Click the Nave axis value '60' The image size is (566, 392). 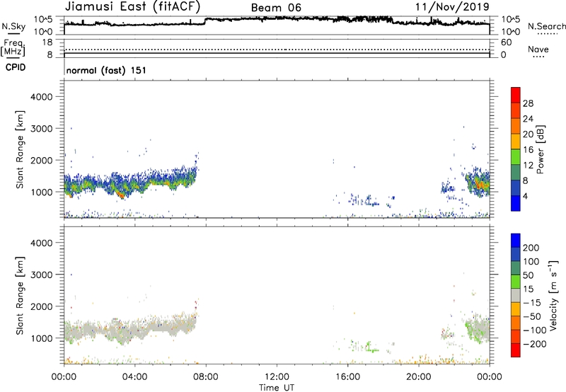(506, 42)
